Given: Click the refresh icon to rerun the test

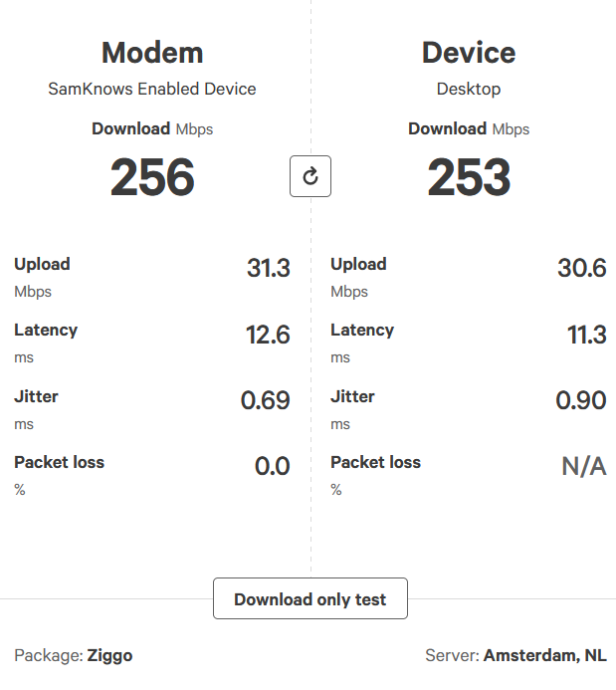Looking at the screenshot, I should pos(309,176).
